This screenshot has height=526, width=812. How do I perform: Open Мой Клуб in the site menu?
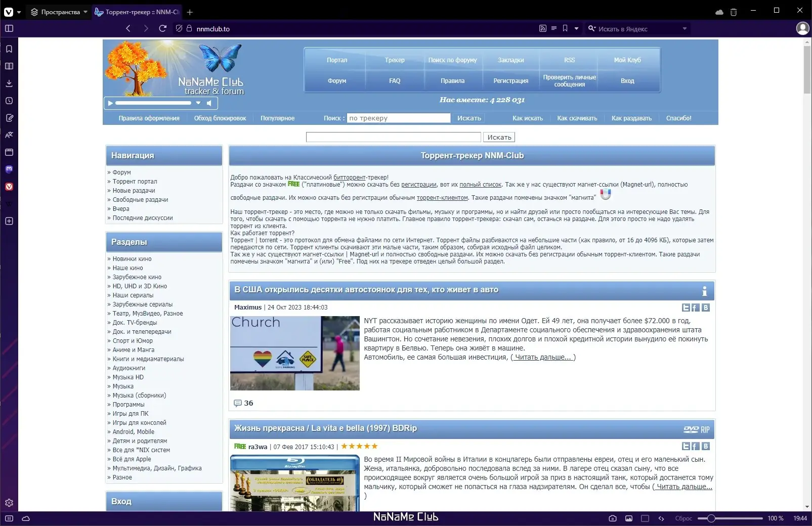[627, 60]
